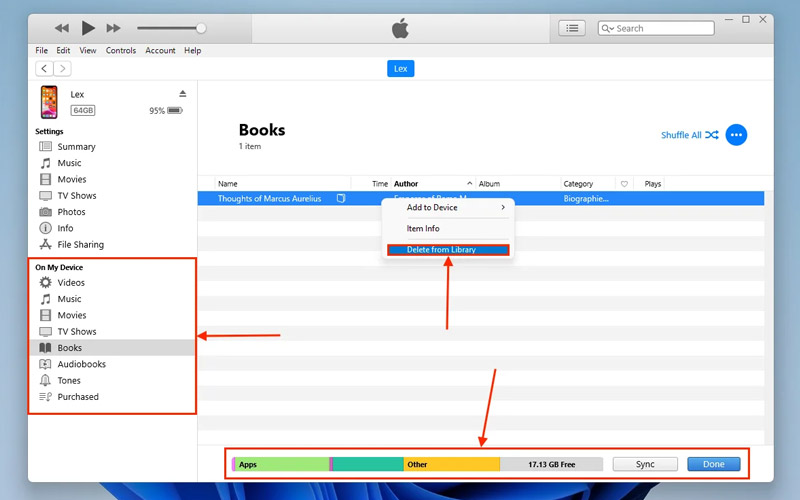Skip to the next track
Viewport: 800px width, 500px height.
pos(113,28)
